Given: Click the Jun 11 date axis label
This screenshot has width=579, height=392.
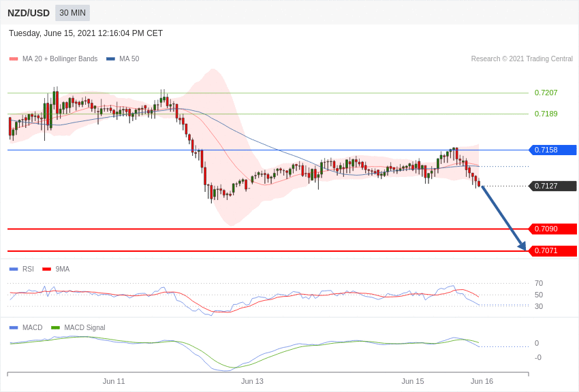Looking at the screenshot, I should pos(114,381).
